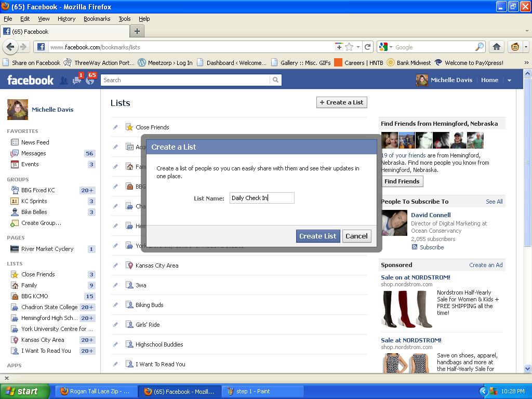This screenshot has height=399, width=532.
Task: Click the Messages icon in the sidebar
Action: pyautogui.click(x=15, y=153)
